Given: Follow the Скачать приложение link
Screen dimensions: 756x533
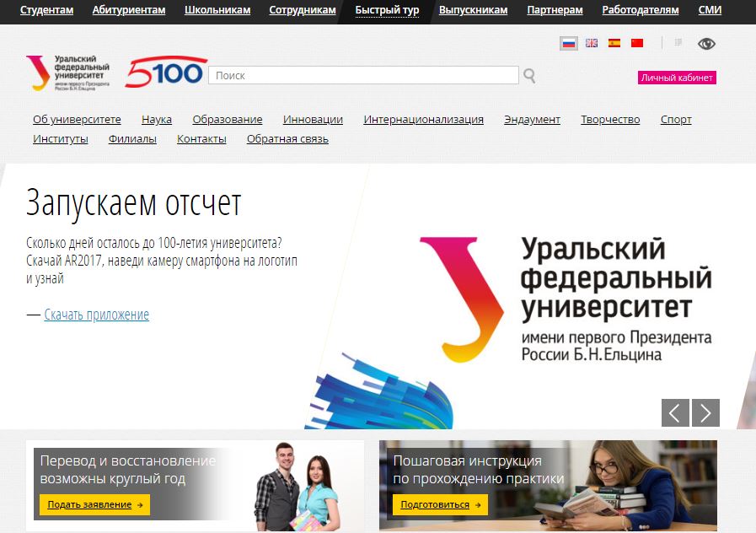Looking at the screenshot, I should (x=96, y=315).
